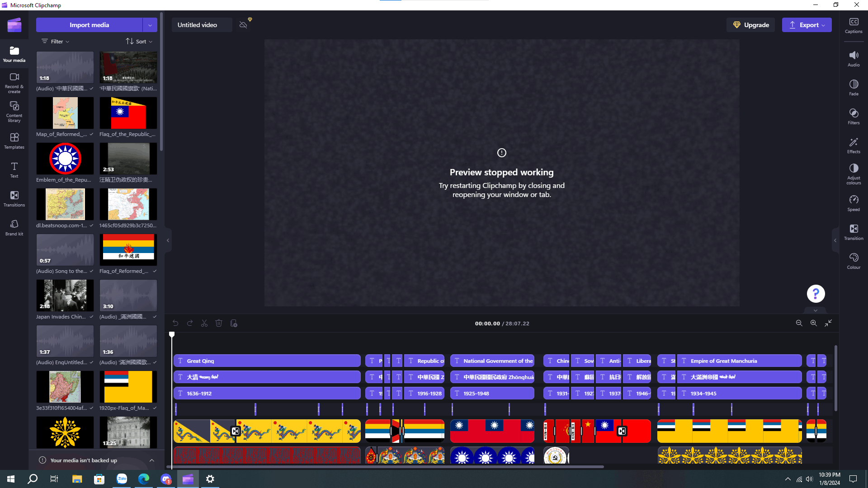Screen dimensions: 868x488
Task: Toggle the cloud backup off icon
Action: click(x=243, y=25)
